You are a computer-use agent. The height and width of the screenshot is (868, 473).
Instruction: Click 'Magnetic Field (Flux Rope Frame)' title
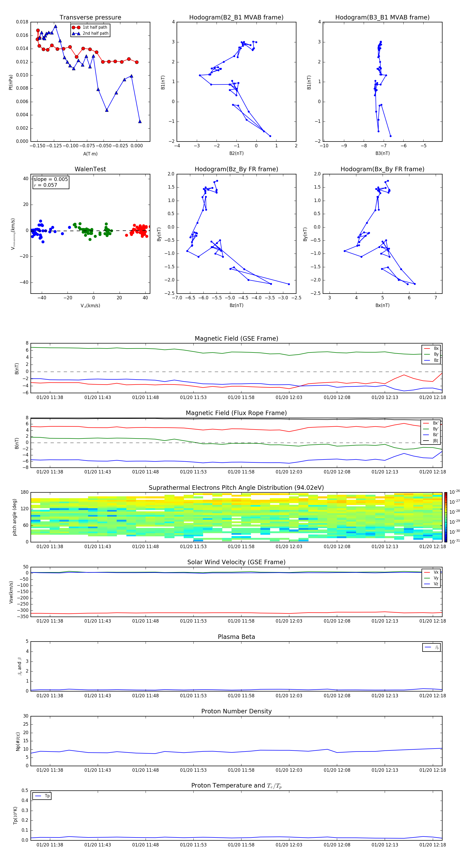[236, 413]
